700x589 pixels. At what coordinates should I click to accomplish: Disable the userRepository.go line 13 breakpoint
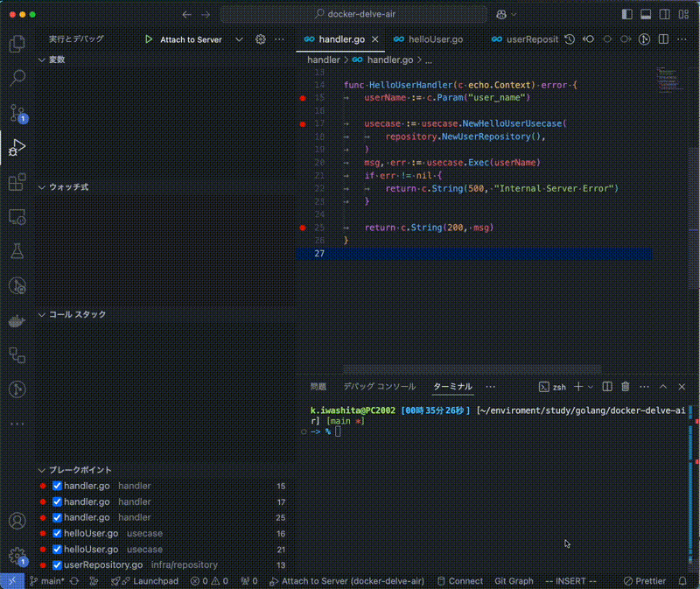[58, 565]
